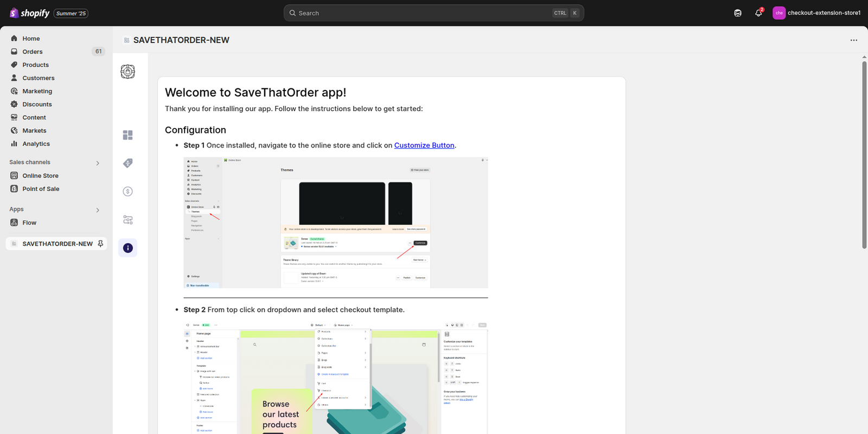The height and width of the screenshot is (434, 868).
Task: Click the Sidekick assistant icon in top bar
Action: tap(738, 13)
